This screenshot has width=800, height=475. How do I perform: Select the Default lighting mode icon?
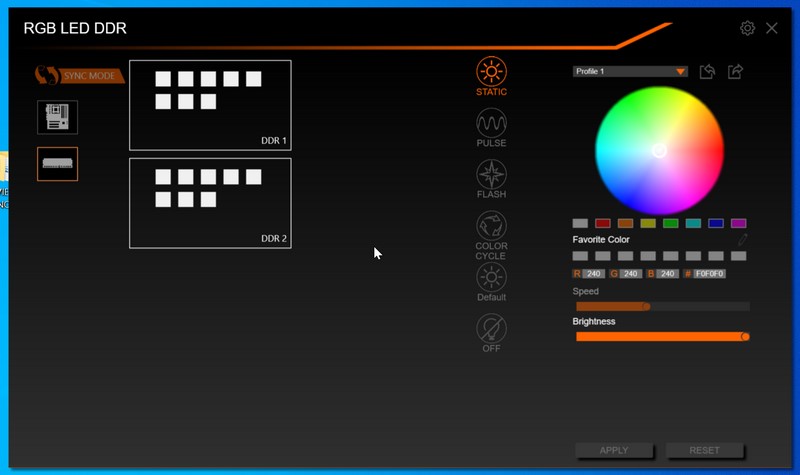tap(491, 277)
